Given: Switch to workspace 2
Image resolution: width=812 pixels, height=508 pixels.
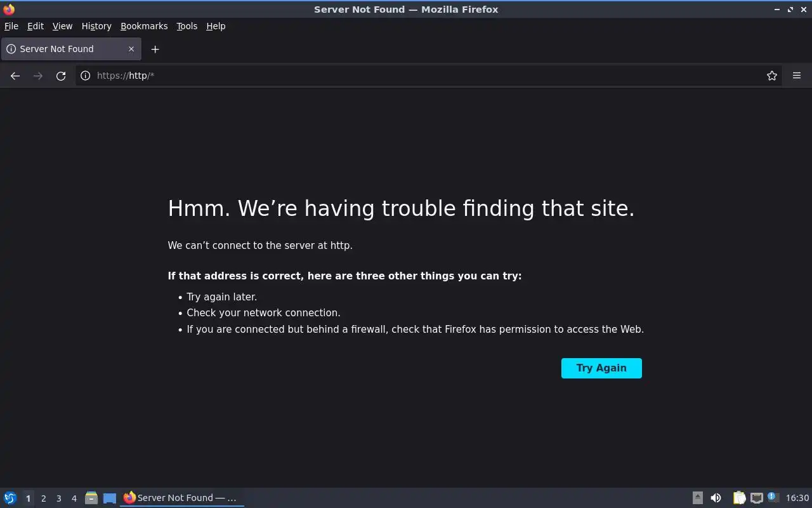Looking at the screenshot, I should point(43,498).
